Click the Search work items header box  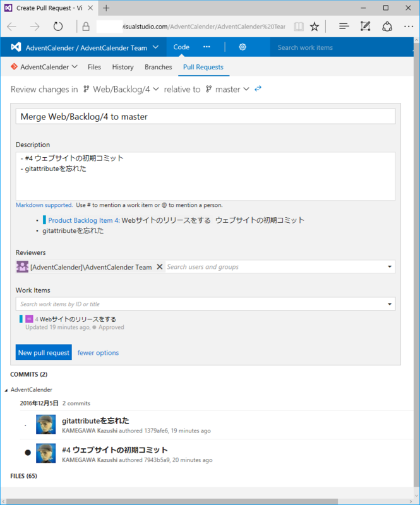(342, 47)
